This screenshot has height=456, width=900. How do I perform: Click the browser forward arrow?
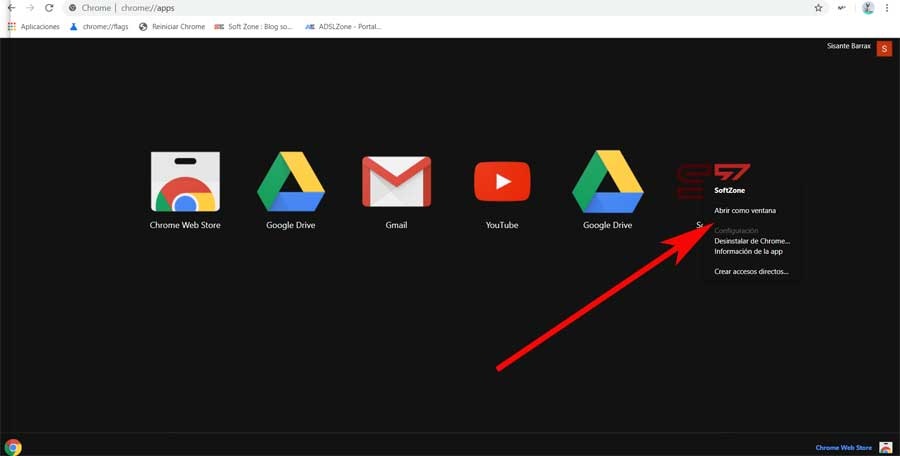[30, 8]
